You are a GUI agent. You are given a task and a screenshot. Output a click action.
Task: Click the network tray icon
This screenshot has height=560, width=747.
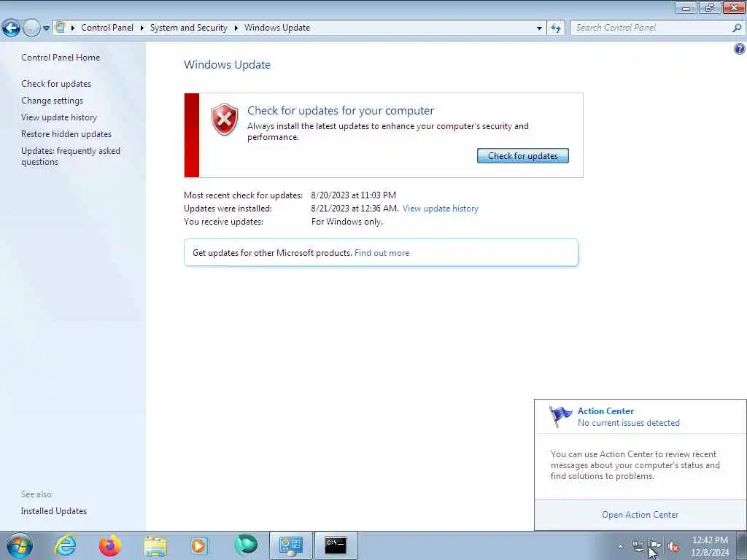tap(638, 546)
